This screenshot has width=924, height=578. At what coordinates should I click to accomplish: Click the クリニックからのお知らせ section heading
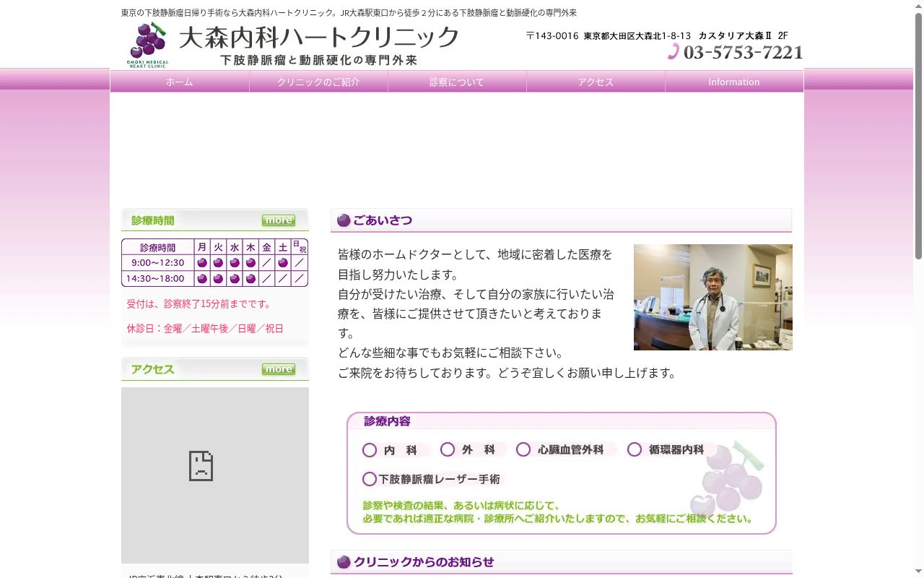pos(424,562)
